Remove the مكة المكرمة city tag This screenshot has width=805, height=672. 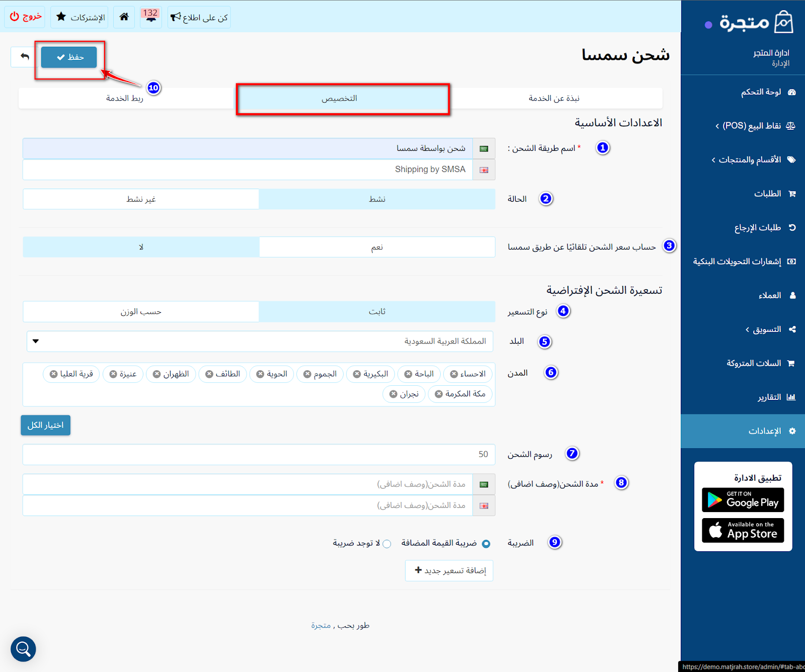[439, 394]
